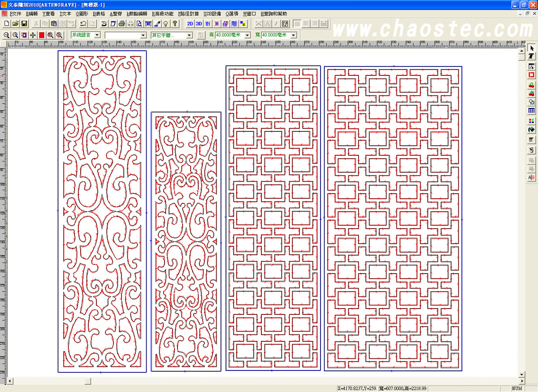Viewport: 538px width, 392px height.
Task: Undo the last action
Action: tap(83, 23)
